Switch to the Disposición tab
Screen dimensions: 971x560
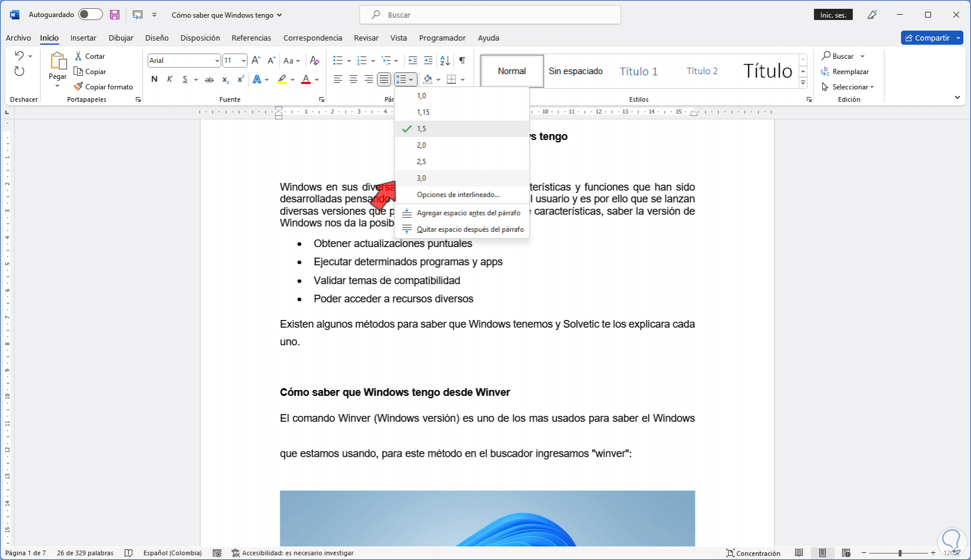tap(200, 38)
